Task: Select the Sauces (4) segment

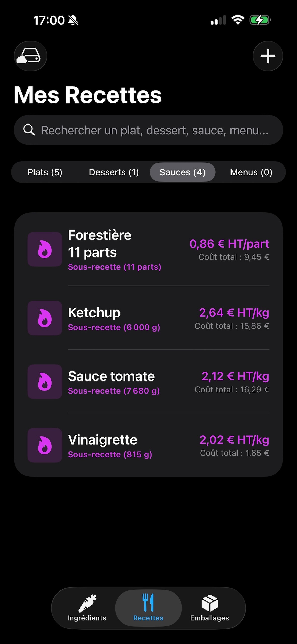Action: pos(183,172)
